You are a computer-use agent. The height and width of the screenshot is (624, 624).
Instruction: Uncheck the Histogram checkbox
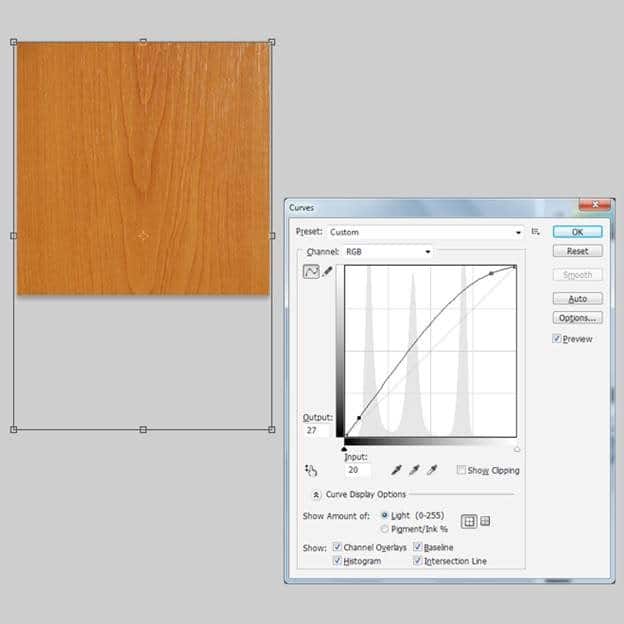337,562
